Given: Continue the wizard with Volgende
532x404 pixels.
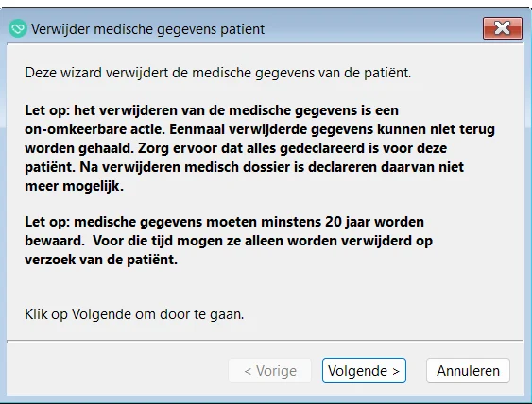Looking at the screenshot, I should click(364, 370).
